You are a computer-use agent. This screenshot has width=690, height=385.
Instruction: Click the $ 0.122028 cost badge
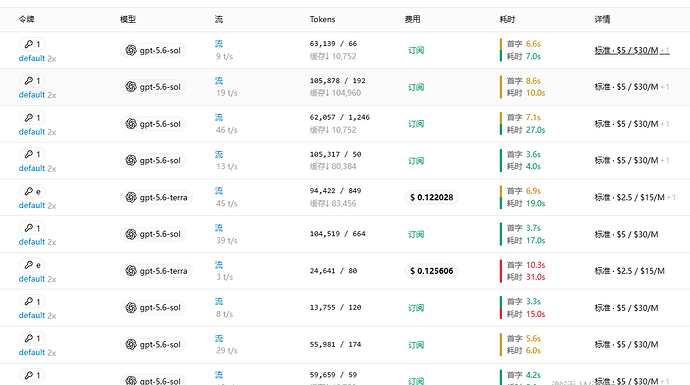click(x=431, y=197)
